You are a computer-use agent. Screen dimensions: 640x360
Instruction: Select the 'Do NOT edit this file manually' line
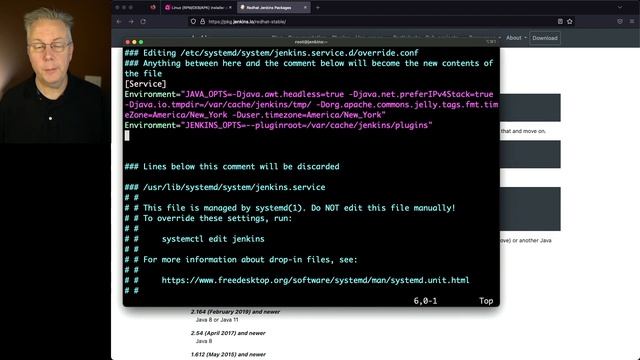coord(290,208)
